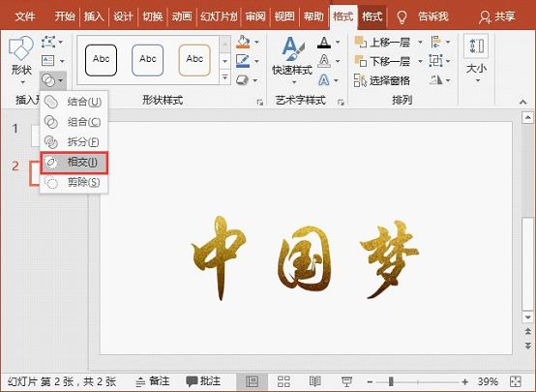Open Quick Styles (快速样式) WordArt icon
The height and width of the screenshot is (392, 536).
point(292,49)
